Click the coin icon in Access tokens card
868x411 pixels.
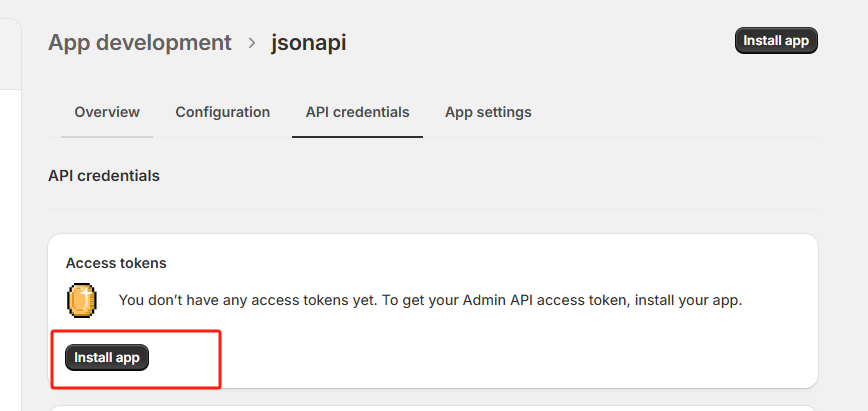[x=82, y=300]
